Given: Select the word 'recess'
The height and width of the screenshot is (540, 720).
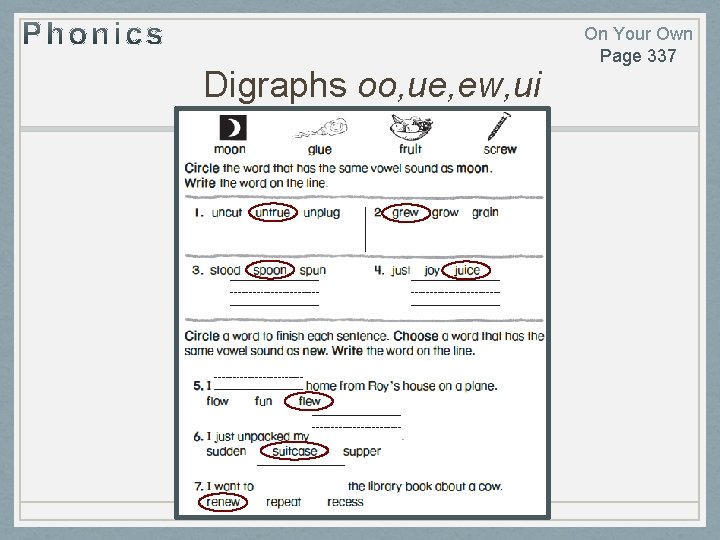Looking at the screenshot, I should [345, 502].
